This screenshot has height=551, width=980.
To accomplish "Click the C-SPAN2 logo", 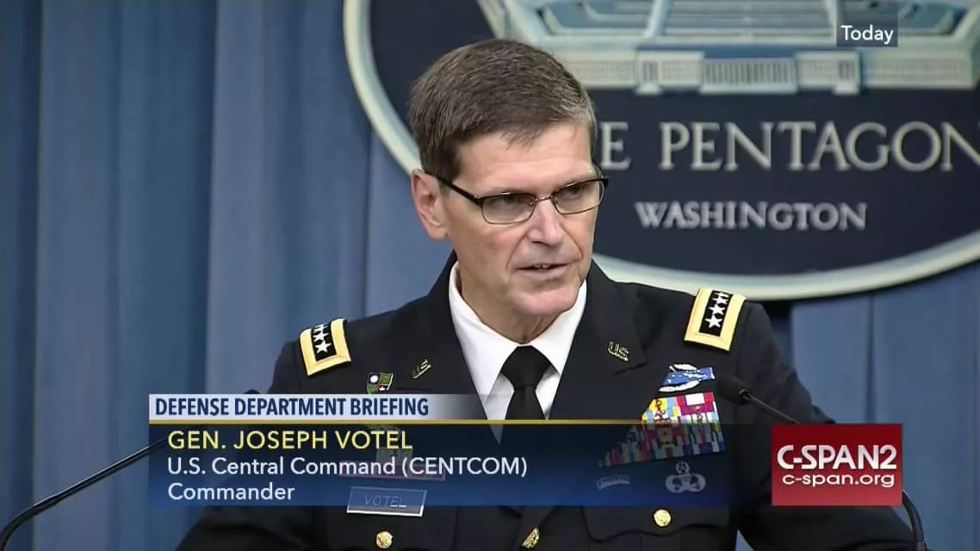I will (x=836, y=465).
